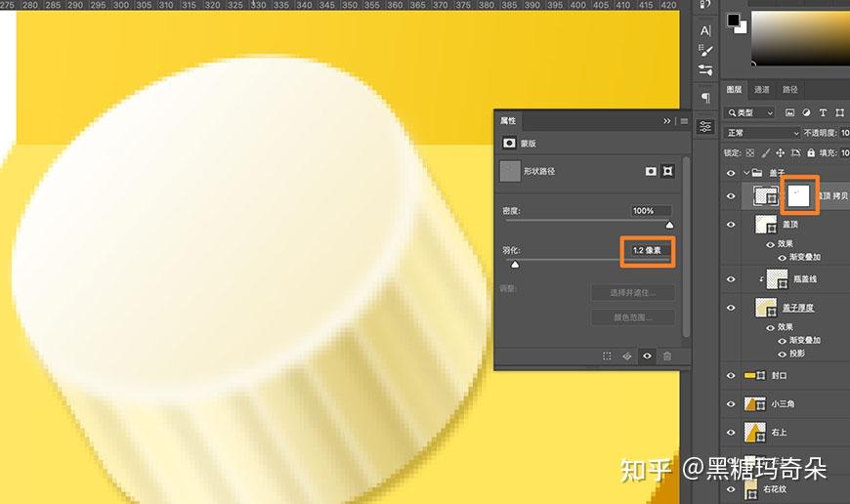Toggle mask visibility eye in Properties panel

click(647, 357)
